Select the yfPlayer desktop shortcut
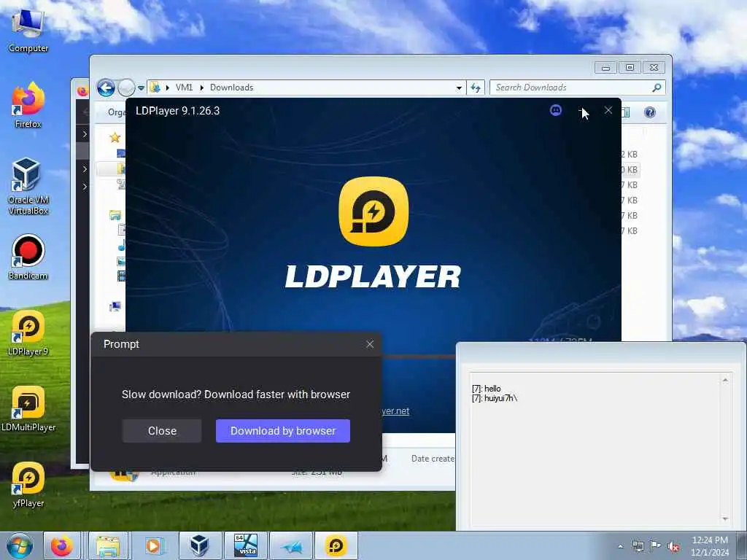 tap(28, 484)
